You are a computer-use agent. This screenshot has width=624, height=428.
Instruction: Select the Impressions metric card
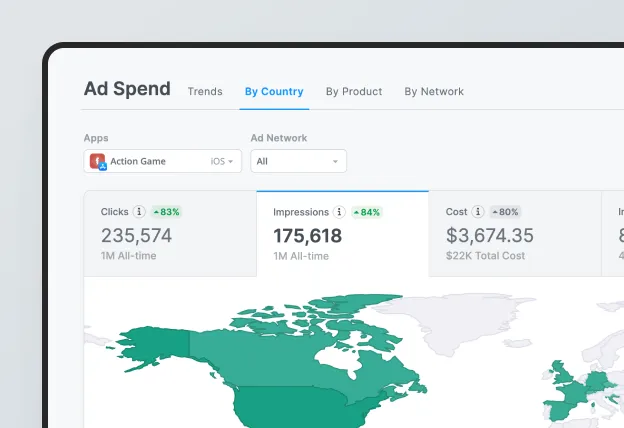(343, 233)
